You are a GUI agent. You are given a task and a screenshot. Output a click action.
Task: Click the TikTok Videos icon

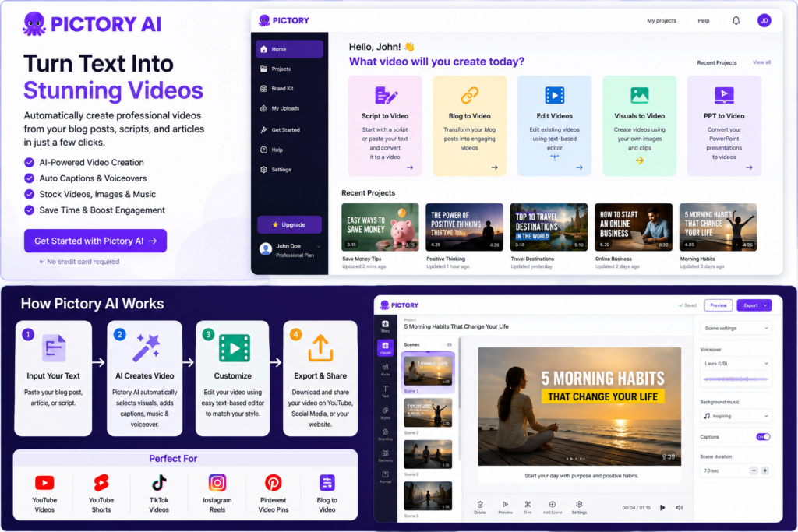click(x=159, y=483)
